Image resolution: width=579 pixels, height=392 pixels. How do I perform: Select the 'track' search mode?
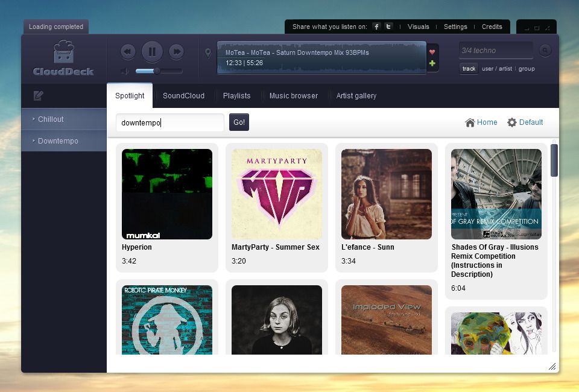coord(469,69)
